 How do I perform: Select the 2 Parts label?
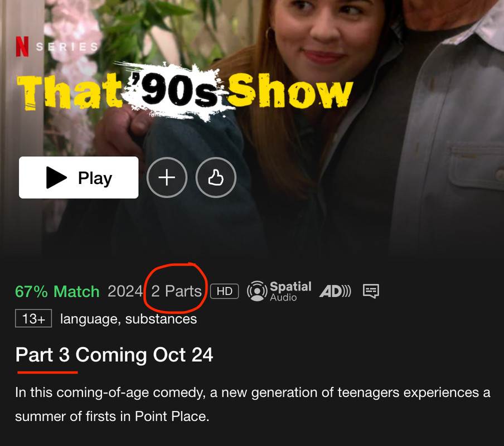point(176,291)
